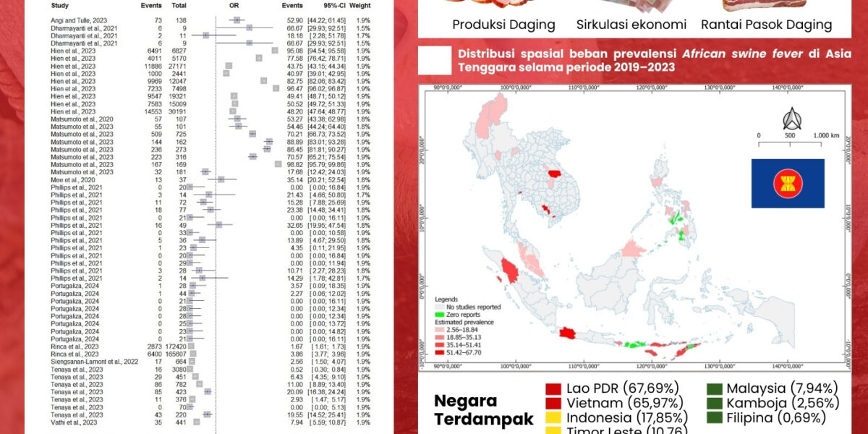Click the Study column header

click(60, 6)
